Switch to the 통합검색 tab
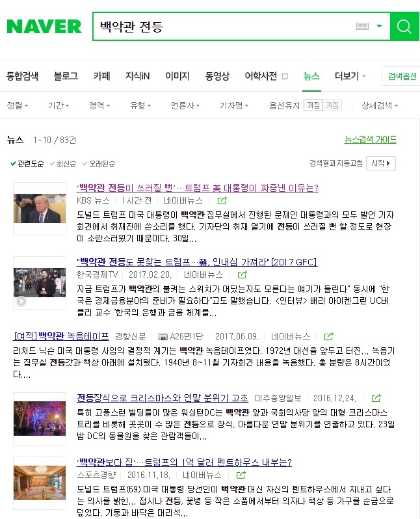Image resolution: width=420 pixels, height=519 pixels. click(x=23, y=76)
